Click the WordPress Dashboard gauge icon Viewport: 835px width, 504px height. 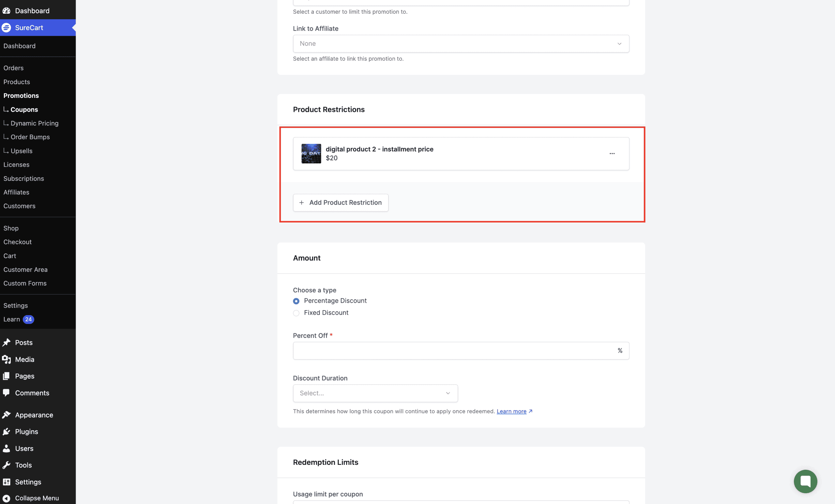6,10
